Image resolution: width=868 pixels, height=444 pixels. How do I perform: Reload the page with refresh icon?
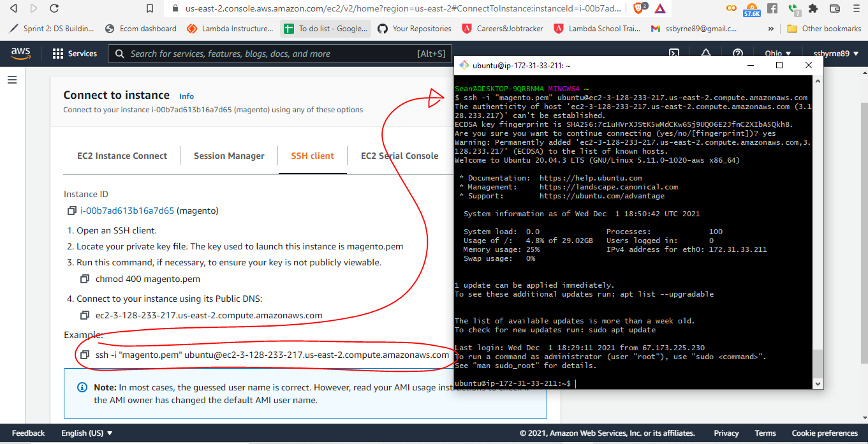pos(54,8)
